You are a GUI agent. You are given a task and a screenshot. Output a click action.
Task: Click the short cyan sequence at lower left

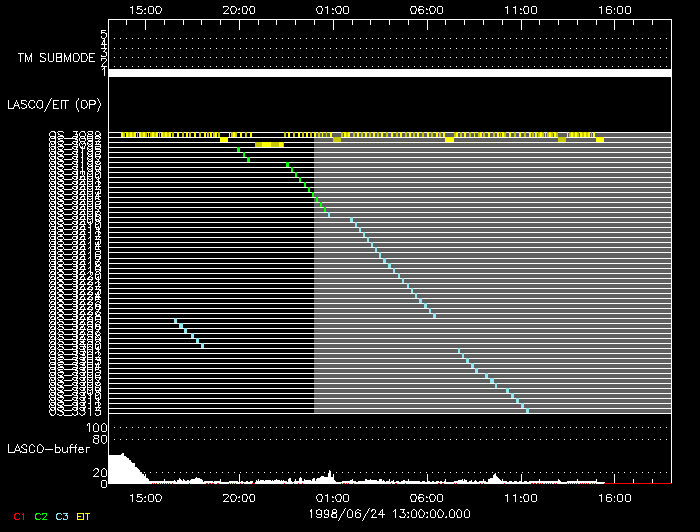pos(189,333)
